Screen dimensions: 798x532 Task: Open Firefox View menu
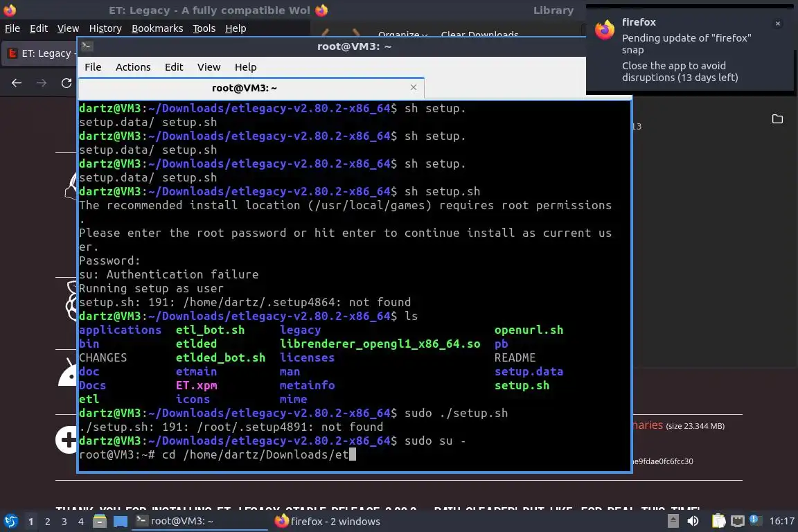[68, 28]
